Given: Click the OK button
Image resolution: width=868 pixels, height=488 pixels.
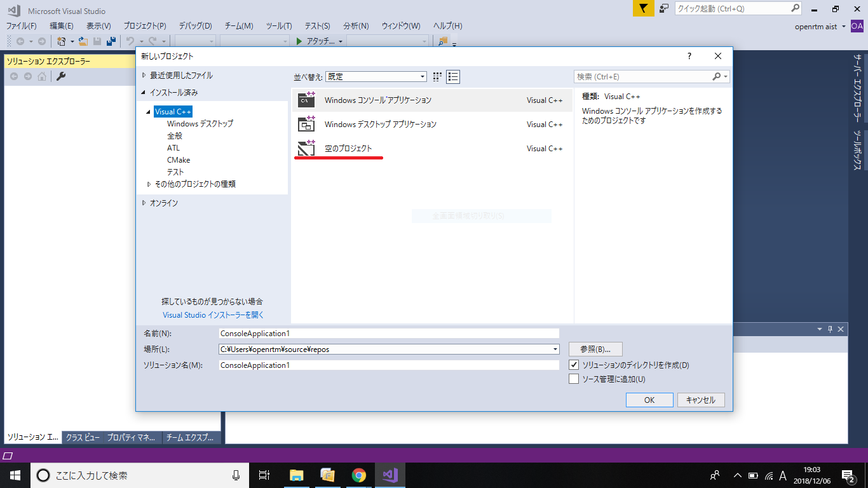Looking at the screenshot, I should point(649,400).
